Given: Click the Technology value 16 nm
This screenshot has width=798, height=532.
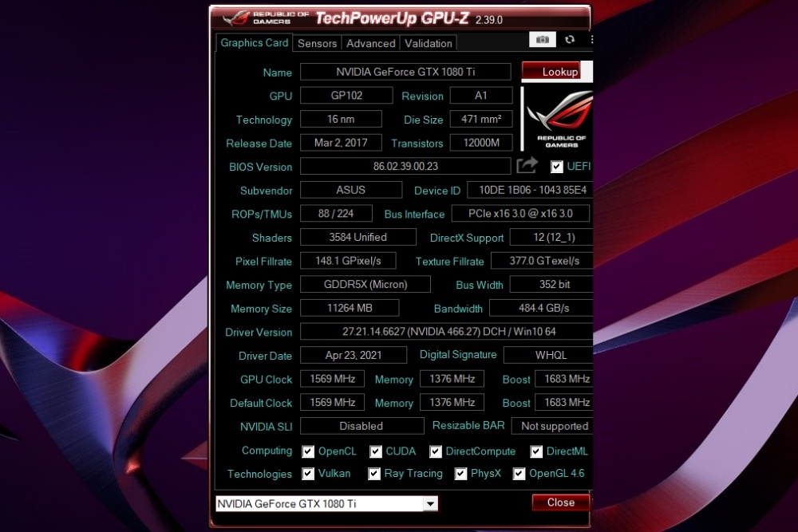Looking at the screenshot, I should click(x=341, y=119).
